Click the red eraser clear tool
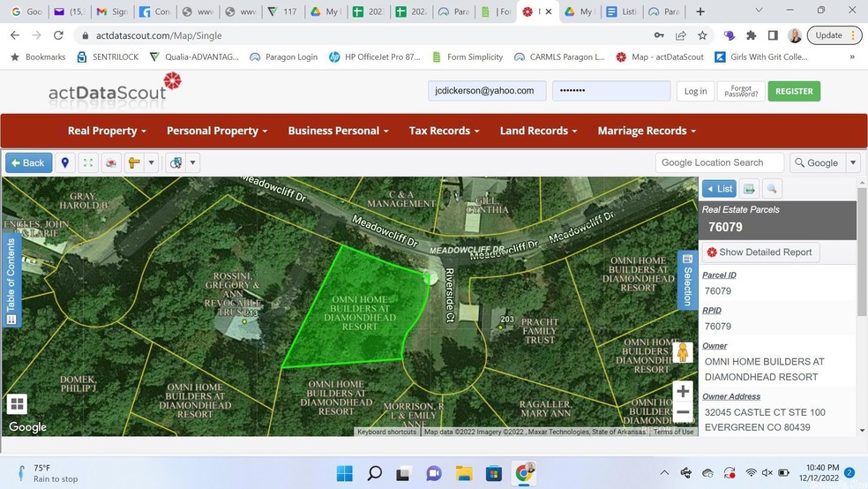 click(111, 163)
